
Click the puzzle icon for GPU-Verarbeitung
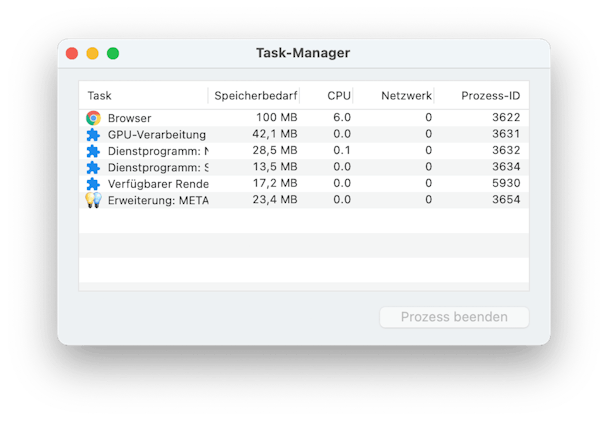[93, 135]
